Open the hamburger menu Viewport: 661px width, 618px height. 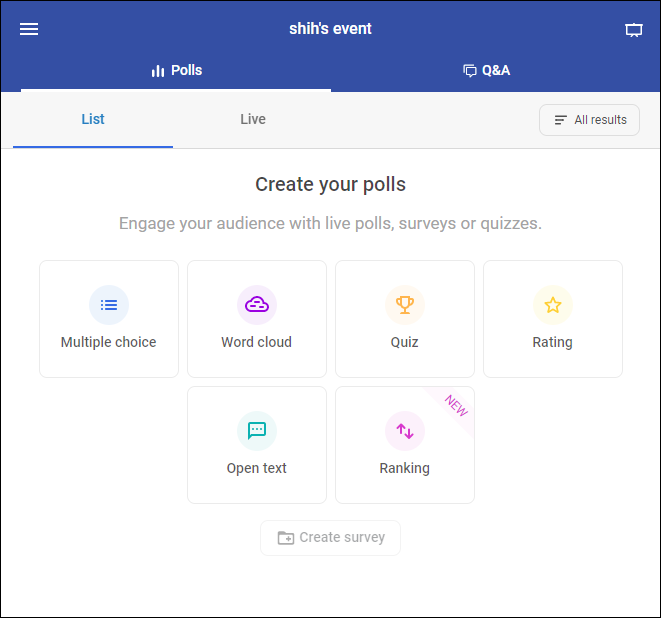pyautogui.click(x=29, y=29)
